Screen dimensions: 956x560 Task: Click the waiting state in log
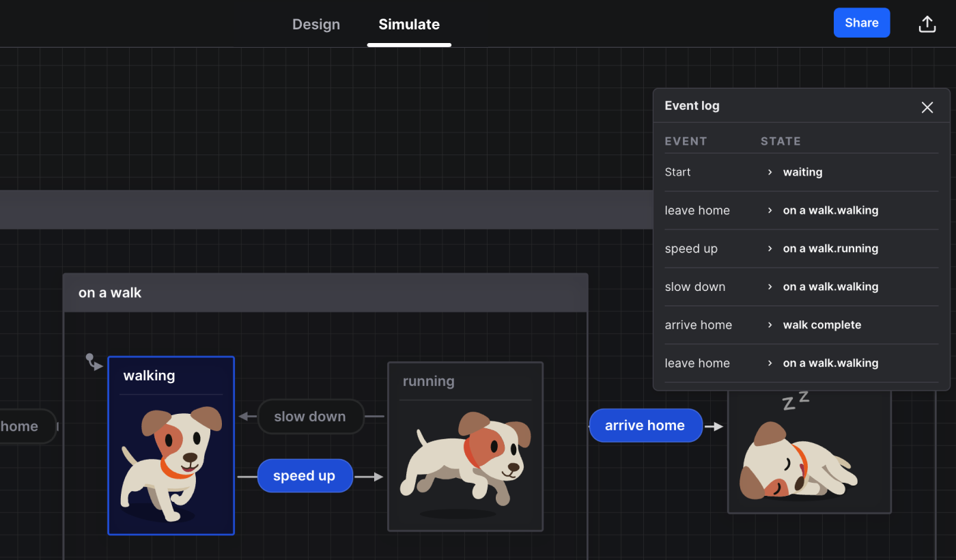(x=802, y=172)
